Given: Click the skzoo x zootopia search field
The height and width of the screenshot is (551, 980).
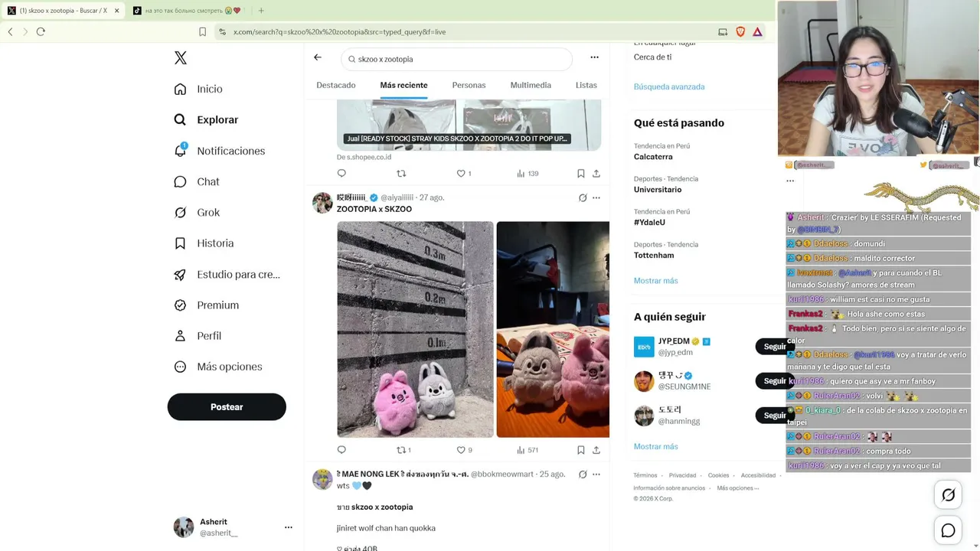Looking at the screenshot, I should click(456, 59).
